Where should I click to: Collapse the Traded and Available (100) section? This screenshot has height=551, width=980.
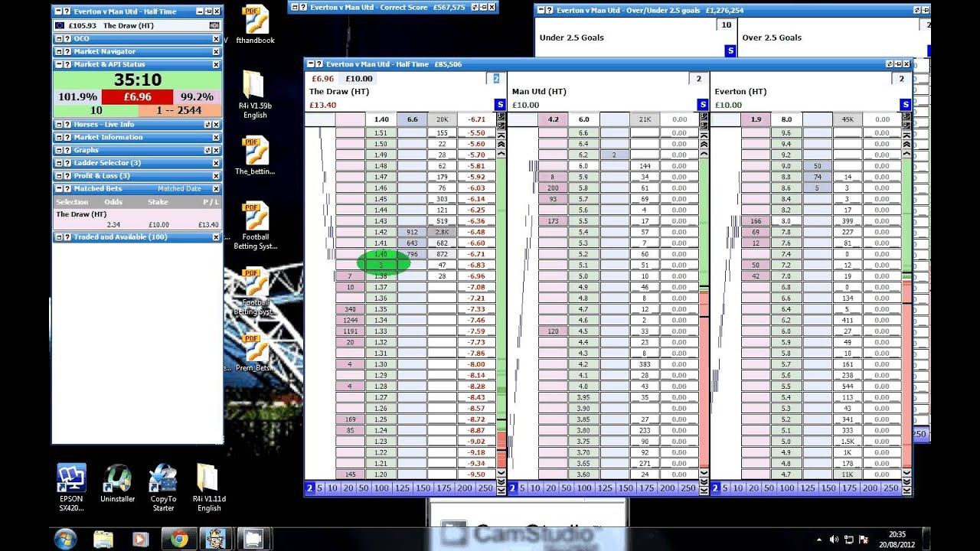[58, 237]
